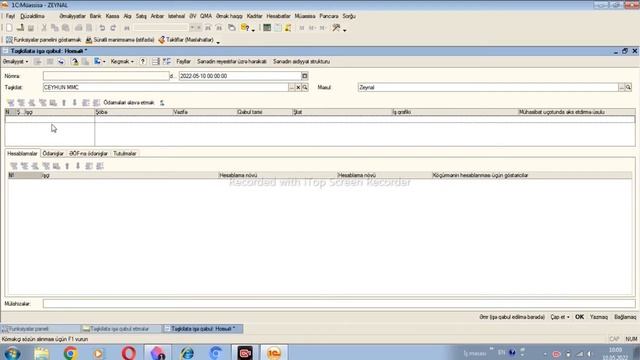Click Ödəmələri əlavə etmək button
The width and height of the screenshot is (640, 360).
(129, 103)
